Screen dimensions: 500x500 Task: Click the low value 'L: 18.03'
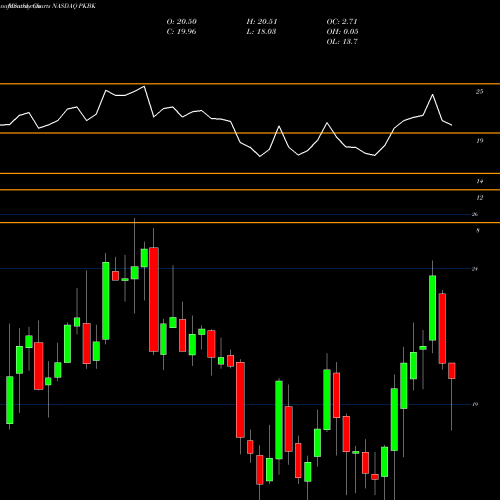[x=261, y=32]
